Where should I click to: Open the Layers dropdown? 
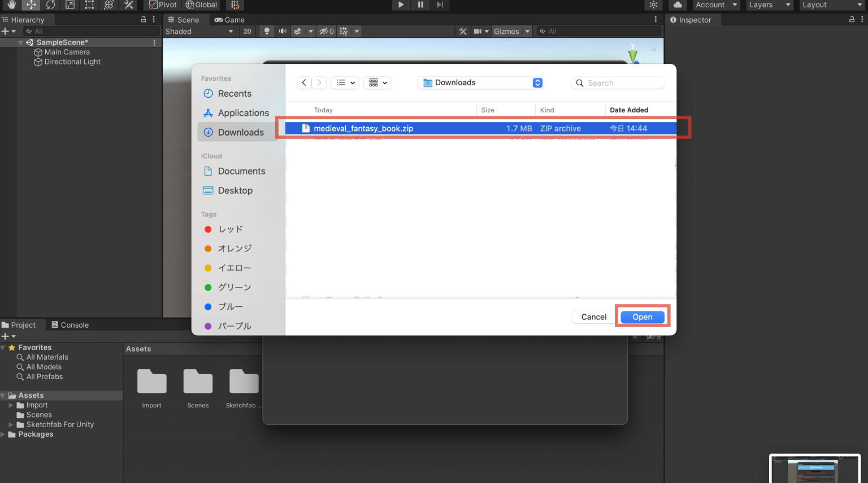pyautogui.click(x=769, y=5)
